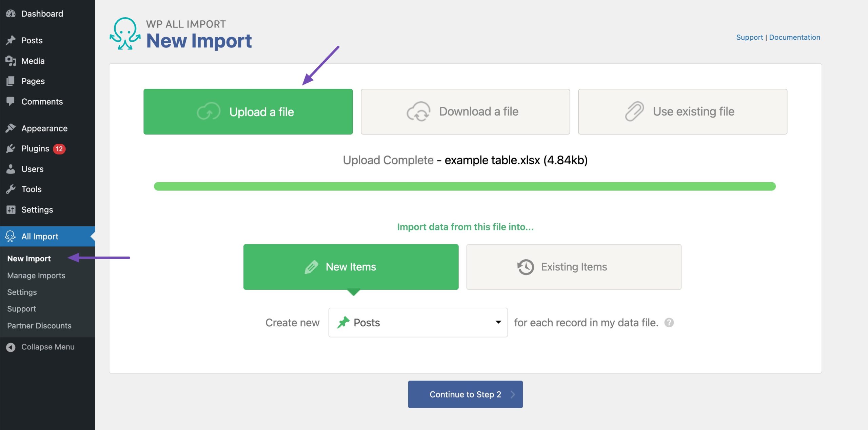Click the Pages icon in sidebar
The height and width of the screenshot is (430, 868).
pos(11,81)
